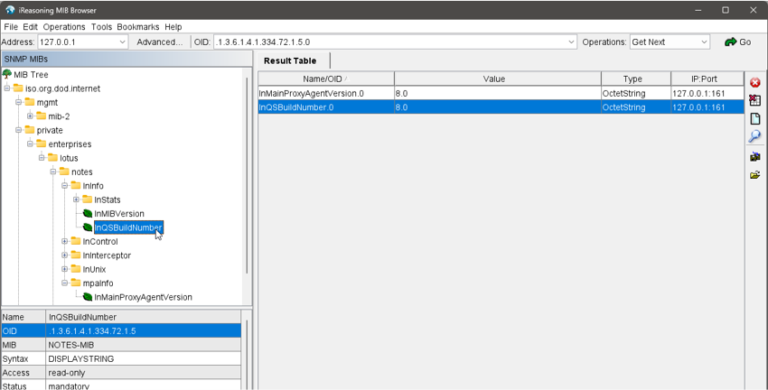The width and height of the screenshot is (768, 390).
Task: Click the NOTES-MIB value cell
Action: coord(143,344)
